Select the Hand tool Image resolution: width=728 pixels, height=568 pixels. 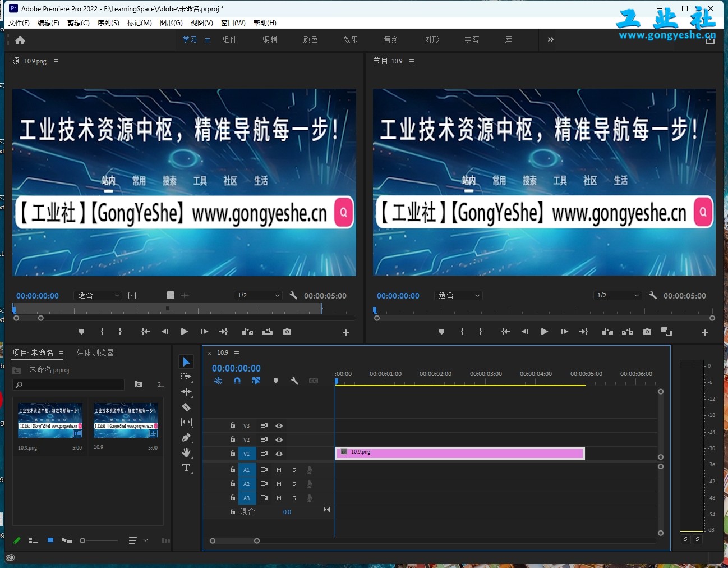click(x=186, y=452)
